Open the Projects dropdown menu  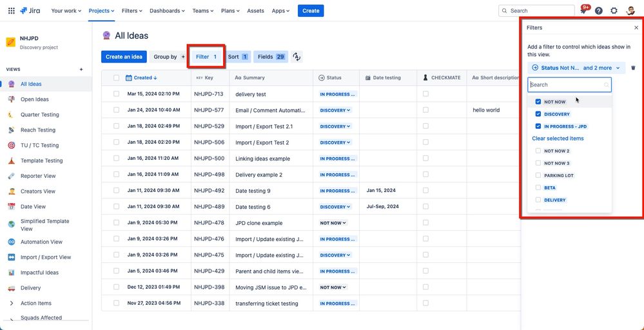(101, 11)
